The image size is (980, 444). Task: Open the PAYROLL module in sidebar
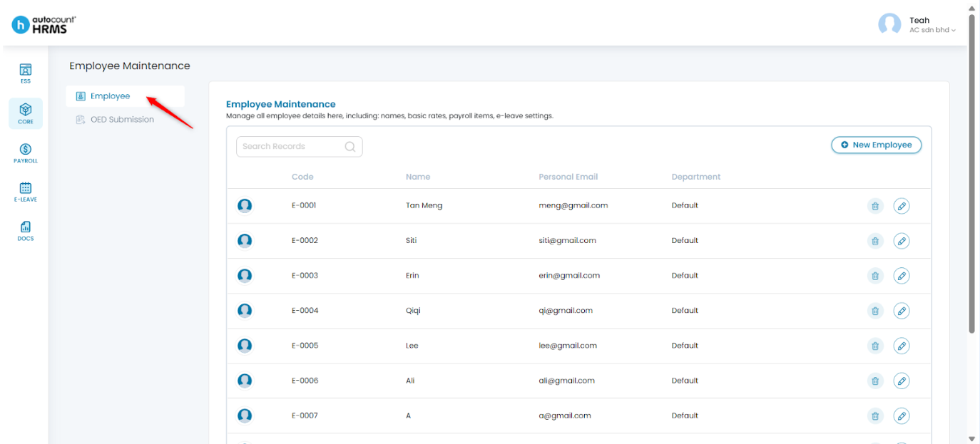click(x=26, y=153)
